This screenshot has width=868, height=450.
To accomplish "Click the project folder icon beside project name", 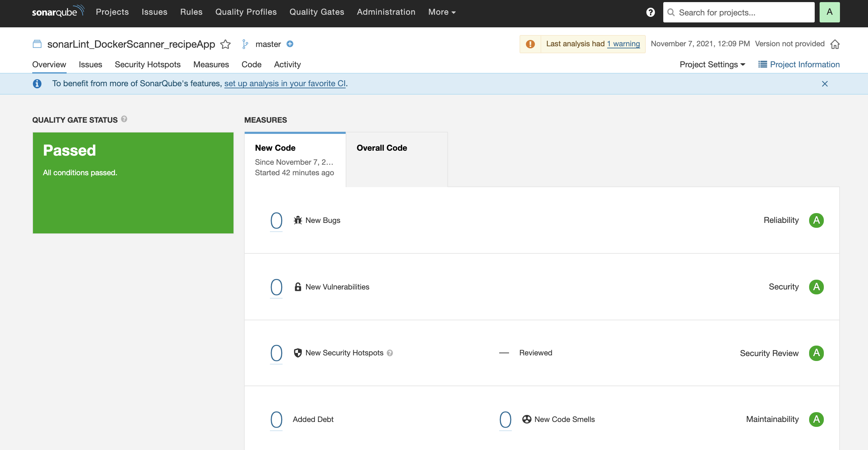I will (x=37, y=44).
